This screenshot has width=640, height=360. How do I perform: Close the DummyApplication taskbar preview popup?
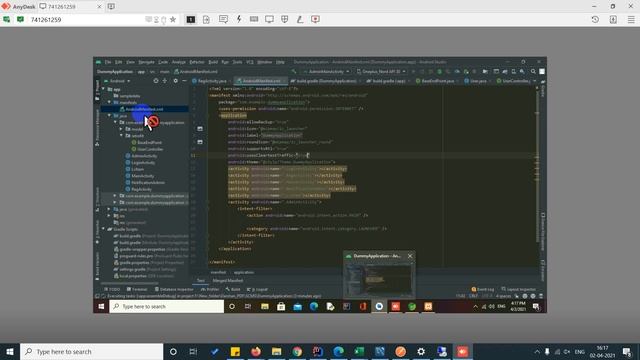410,256
